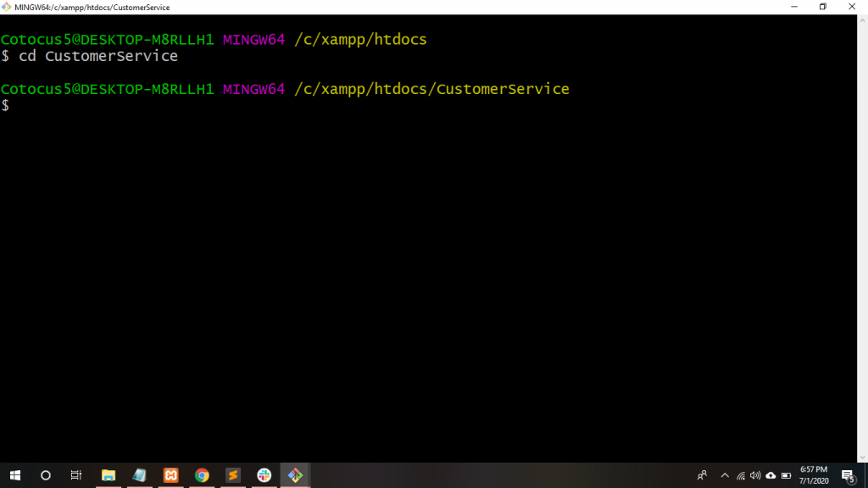Screen dimensions: 868x488
Task: Switch to Slack on the taskbar
Action: (x=264, y=475)
